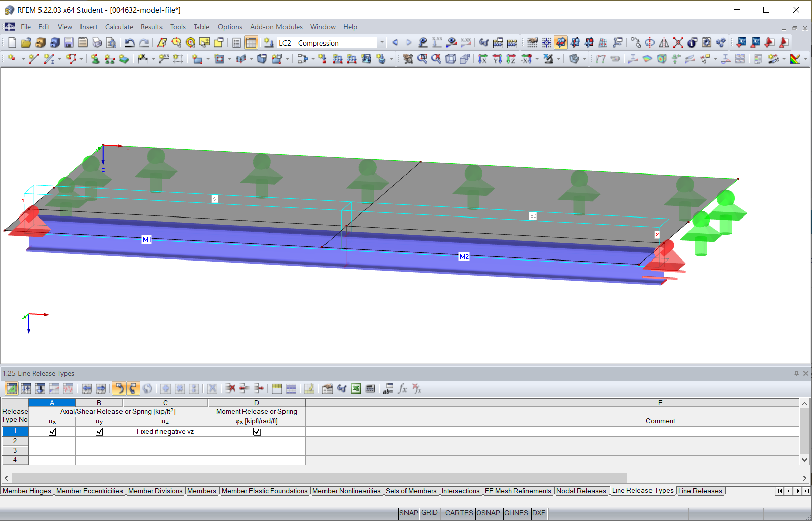Toggle OSNAP in the status bar

pyautogui.click(x=489, y=513)
